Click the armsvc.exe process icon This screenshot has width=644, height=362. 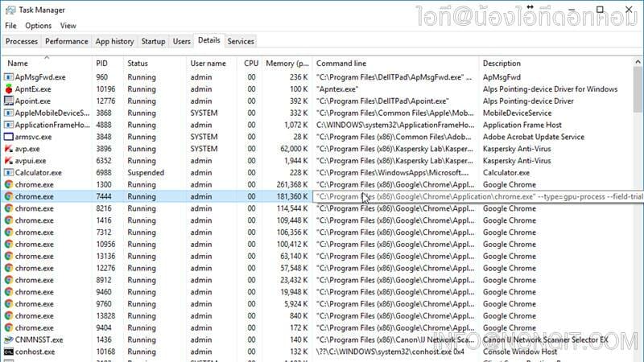pos(9,137)
